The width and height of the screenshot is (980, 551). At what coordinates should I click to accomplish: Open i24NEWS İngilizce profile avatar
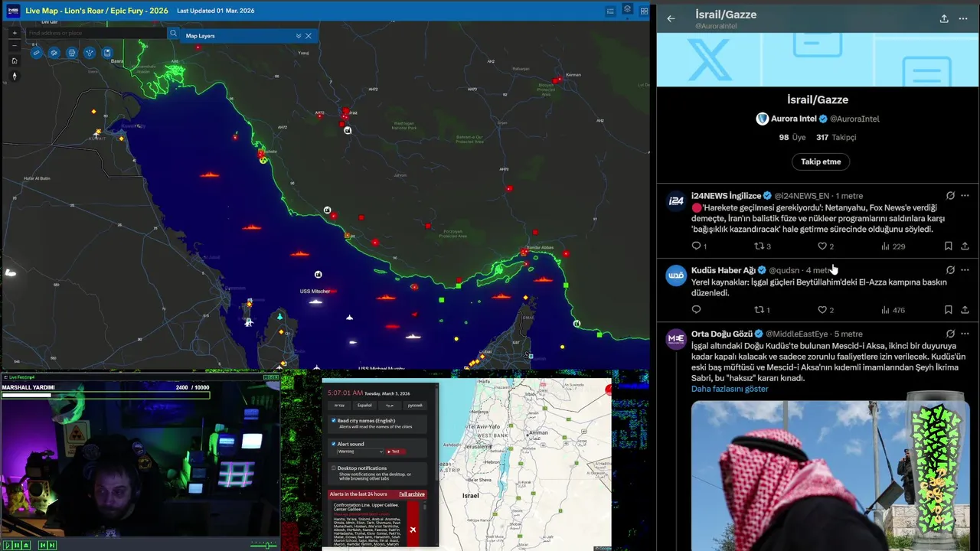click(x=676, y=201)
